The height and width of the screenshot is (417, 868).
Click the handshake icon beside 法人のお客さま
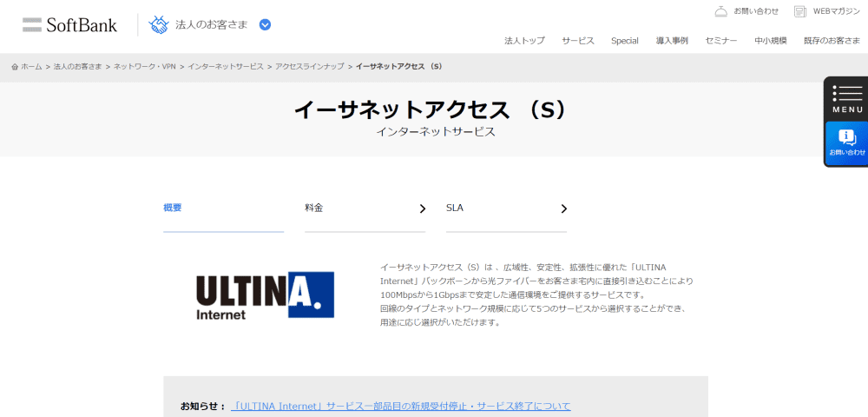coord(158,24)
